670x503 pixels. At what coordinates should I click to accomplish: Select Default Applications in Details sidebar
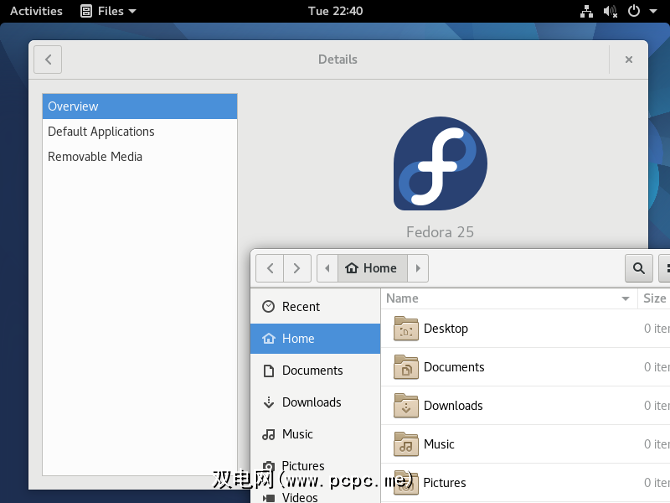[x=101, y=132]
